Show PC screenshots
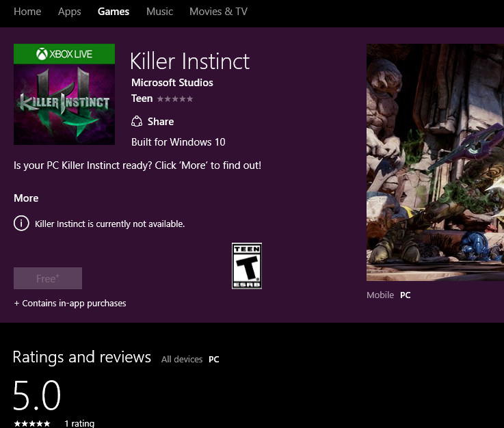Viewport: 504px width, 428px height. [x=405, y=295]
